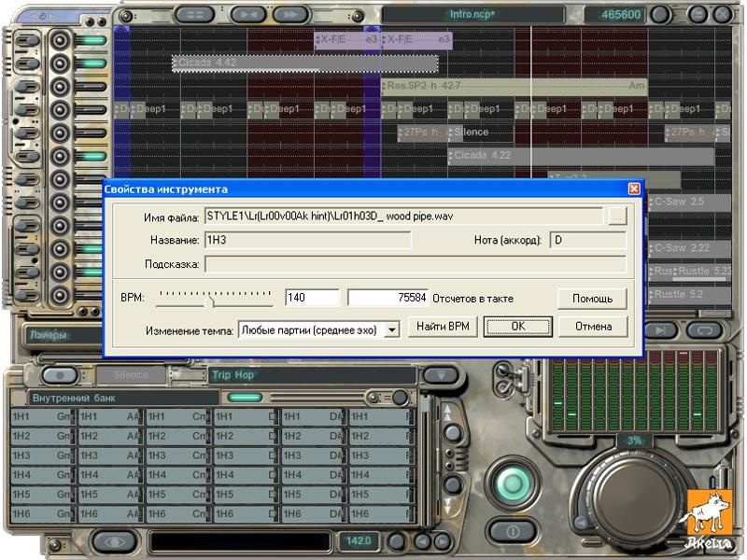Click the fast-forward button in top toolbar

[x=289, y=14]
